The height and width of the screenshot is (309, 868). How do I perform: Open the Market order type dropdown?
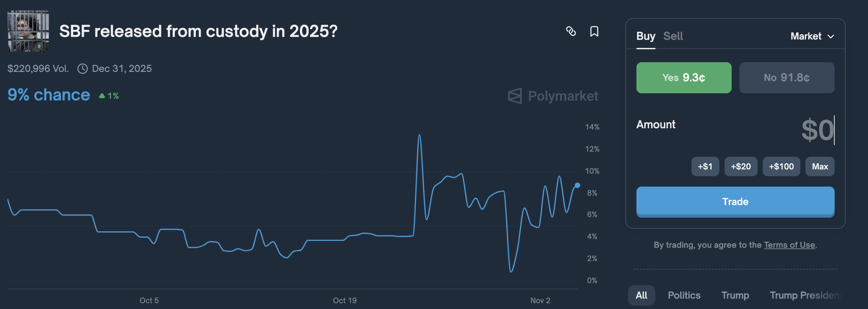point(812,36)
